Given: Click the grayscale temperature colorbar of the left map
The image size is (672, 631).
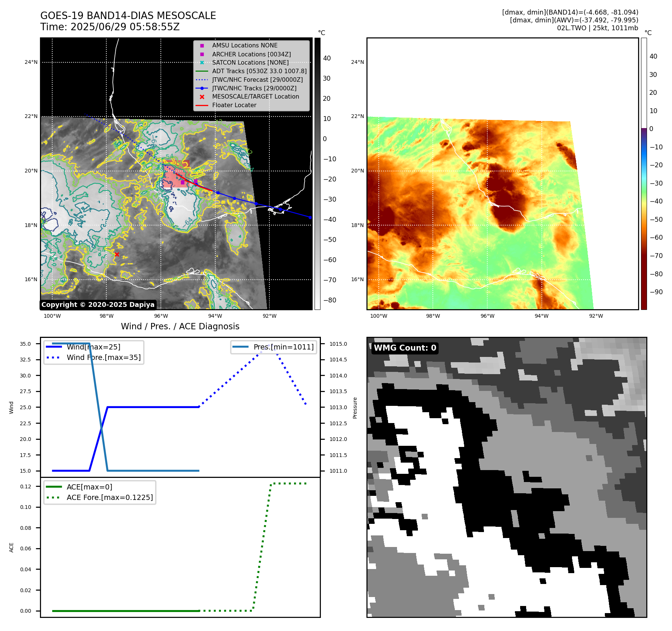Looking at the screenshot, I should (x=317, y=174).
